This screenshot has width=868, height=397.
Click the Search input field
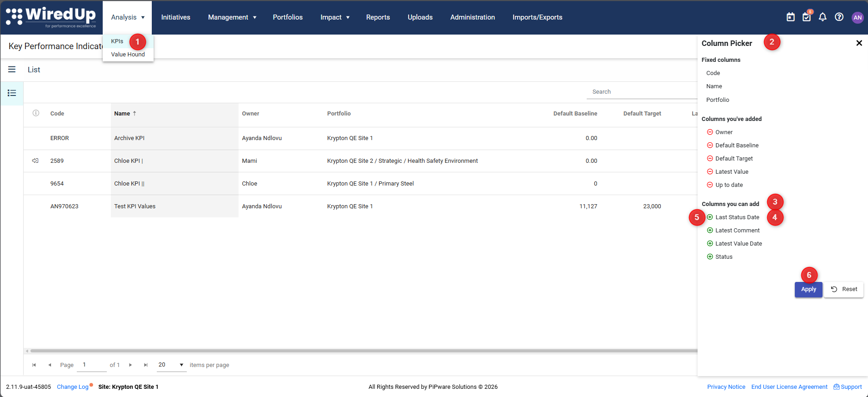click(642, 92)
